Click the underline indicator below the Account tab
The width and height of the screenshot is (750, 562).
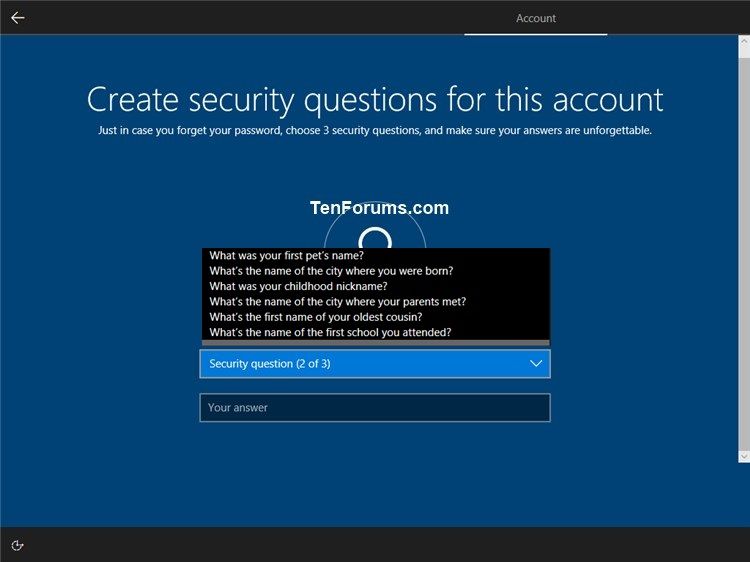pyautogui.click(x=536, y=34)
